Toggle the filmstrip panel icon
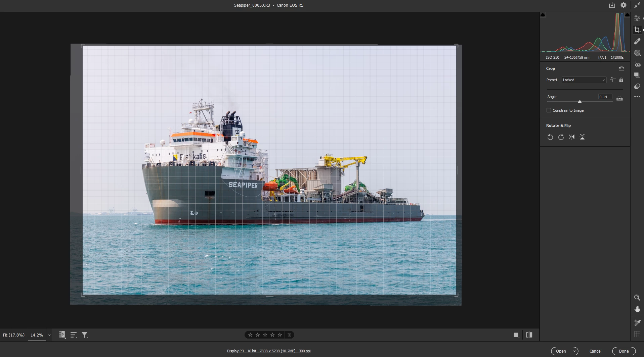644x357 pixels. tap(62, 335)
